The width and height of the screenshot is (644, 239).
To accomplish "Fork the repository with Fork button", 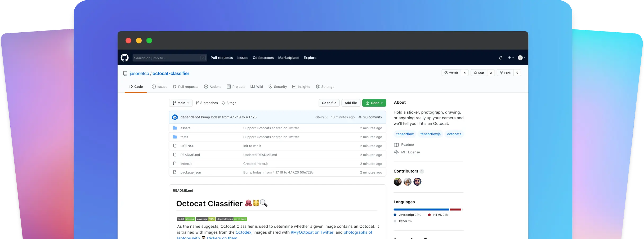I will click(x=505, y=73).
